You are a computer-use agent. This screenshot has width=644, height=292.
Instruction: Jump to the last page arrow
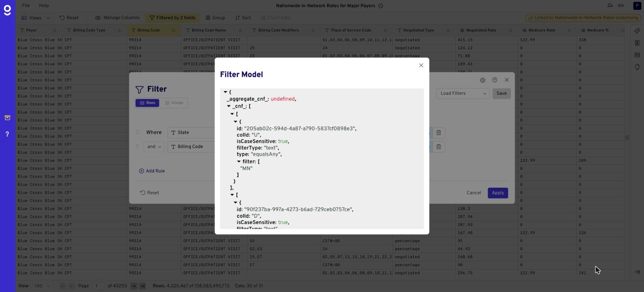(x=142, y=286)
